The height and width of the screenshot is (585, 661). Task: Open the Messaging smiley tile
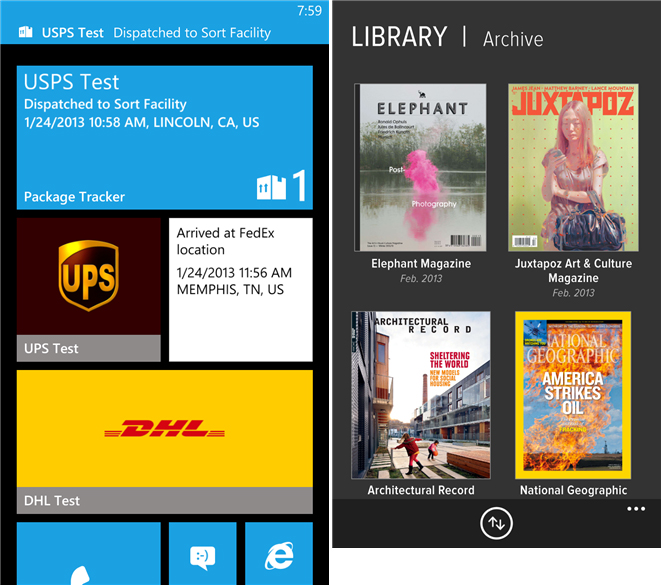(x=202, y=553)
